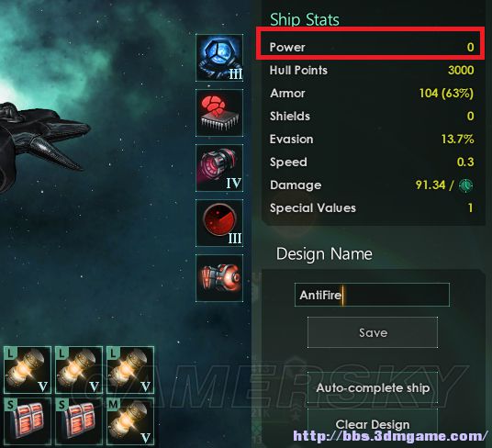This screenshot has height=448, width=492.
Task: Click the Armor stat value
Action: point(446,93)
